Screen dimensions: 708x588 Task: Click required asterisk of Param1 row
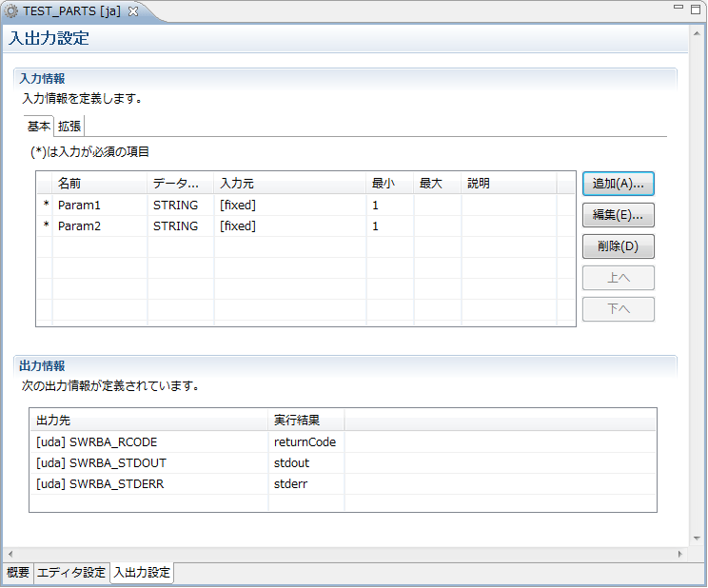[46, 204]
